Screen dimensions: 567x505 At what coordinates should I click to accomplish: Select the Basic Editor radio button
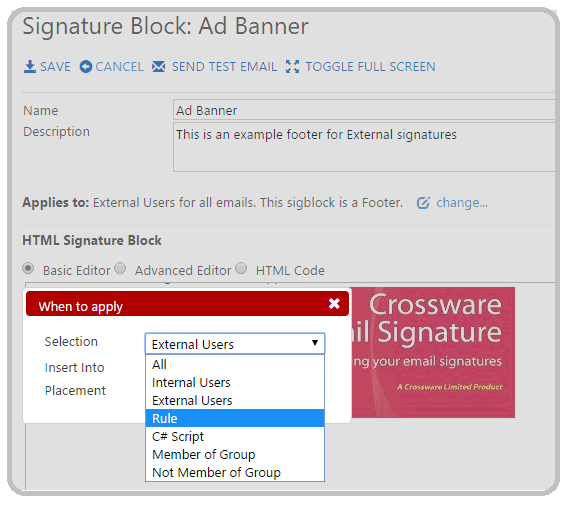point(28,269)
